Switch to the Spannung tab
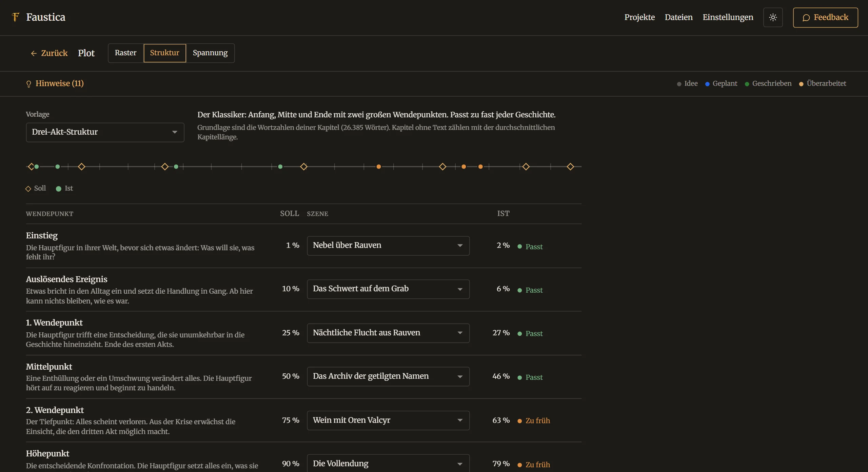This screenshot has height=472, width=868. click(x=210, y=53)
